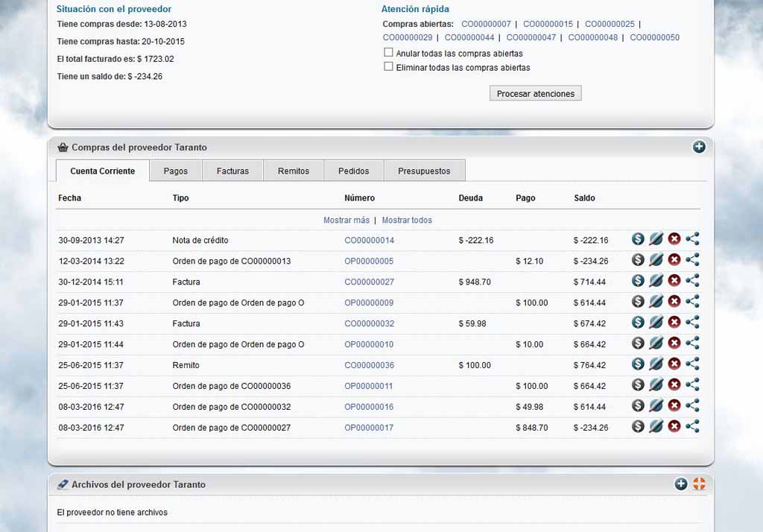Edit the CO00000032 factura row
Screen dimensions: 763x532
(656, 322)
